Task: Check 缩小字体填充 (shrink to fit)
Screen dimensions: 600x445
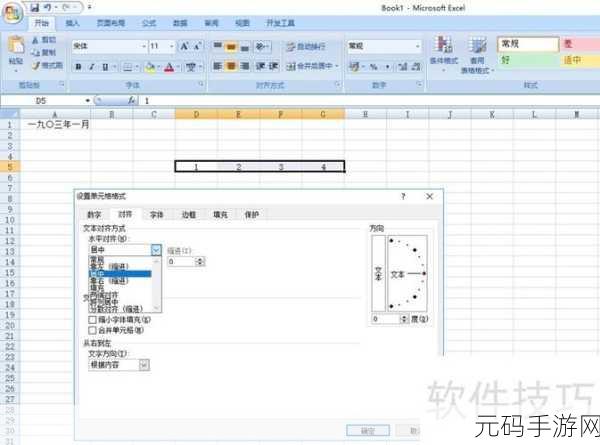Action: [x=92, y=319]
